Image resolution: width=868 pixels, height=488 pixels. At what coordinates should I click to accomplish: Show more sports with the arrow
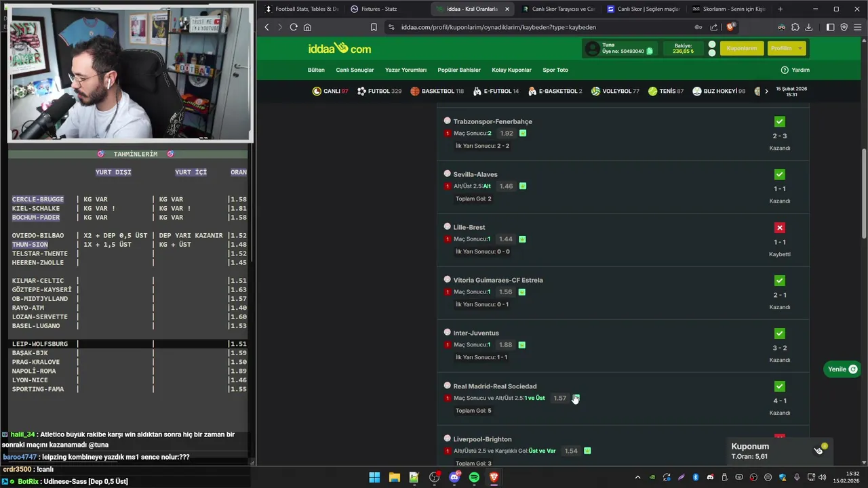[766, 91]
